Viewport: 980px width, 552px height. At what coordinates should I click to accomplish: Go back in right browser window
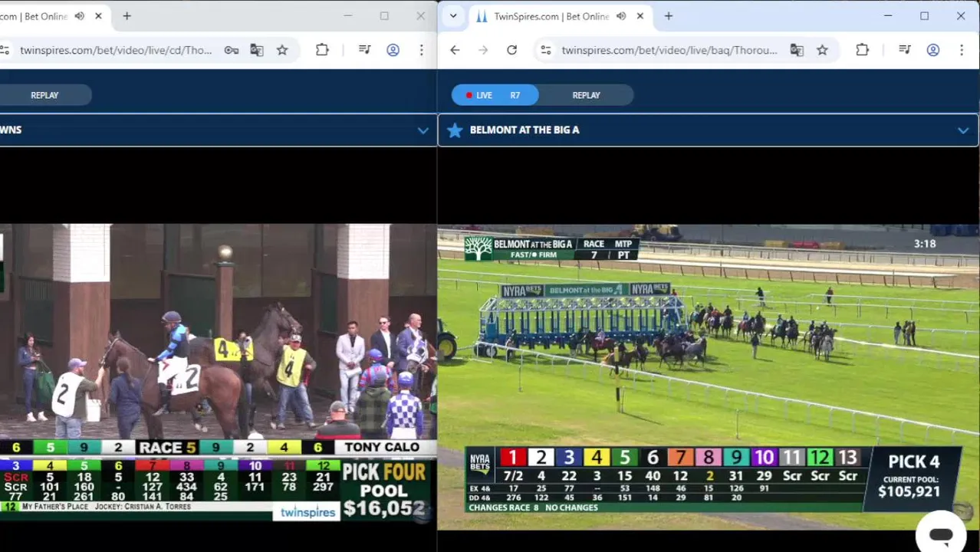coord(455,50)
